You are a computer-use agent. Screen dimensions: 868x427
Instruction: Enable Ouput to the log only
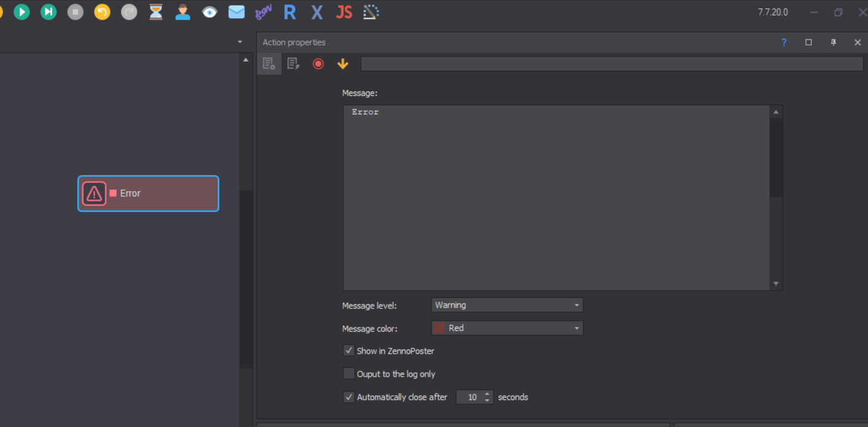pos(349,374)
